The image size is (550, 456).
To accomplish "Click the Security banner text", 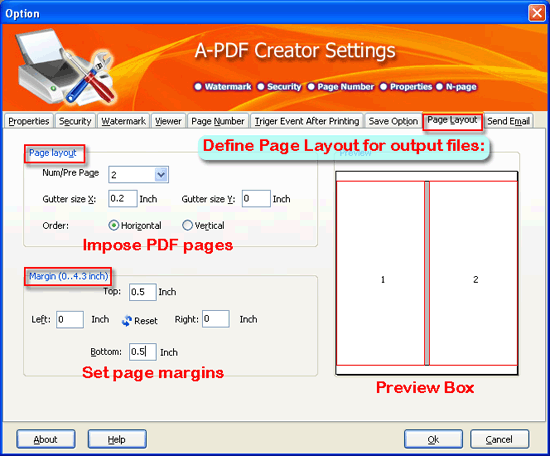I will pos(284,87).
